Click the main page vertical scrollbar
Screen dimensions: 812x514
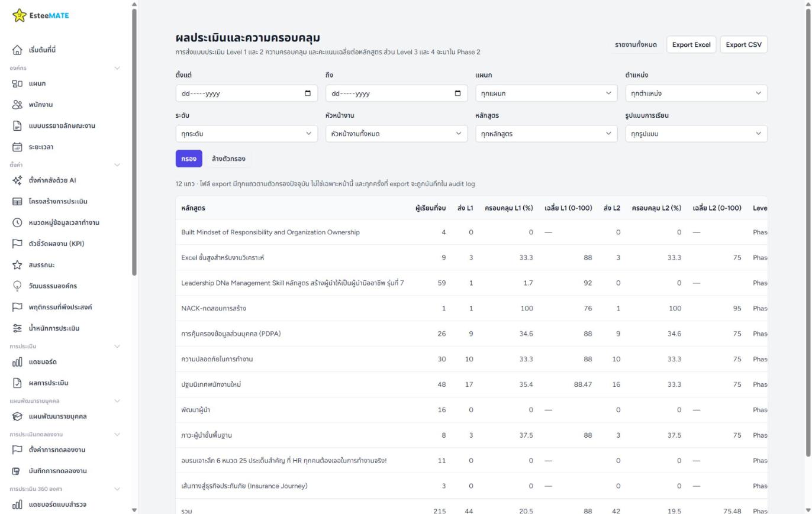click(x=808, y=232)
